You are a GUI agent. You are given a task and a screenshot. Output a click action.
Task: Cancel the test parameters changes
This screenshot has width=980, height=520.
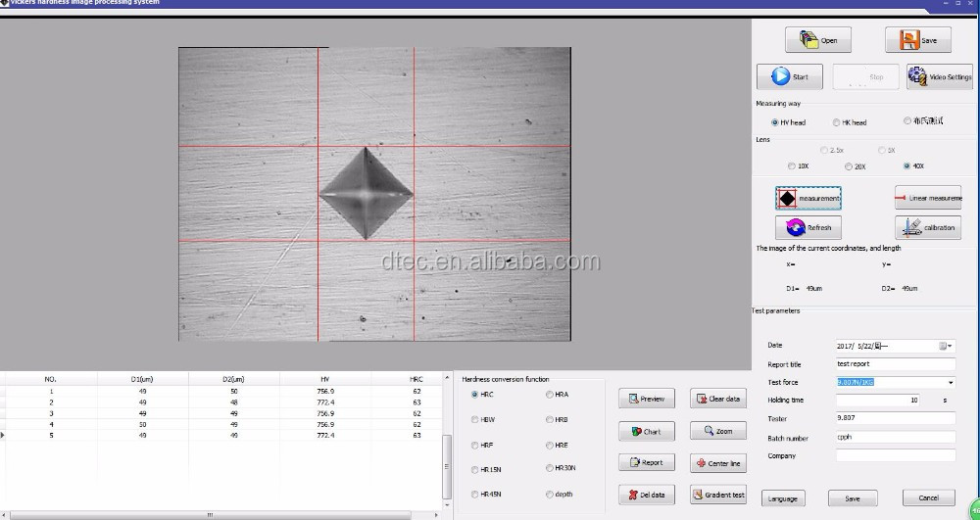click(929, 497)
